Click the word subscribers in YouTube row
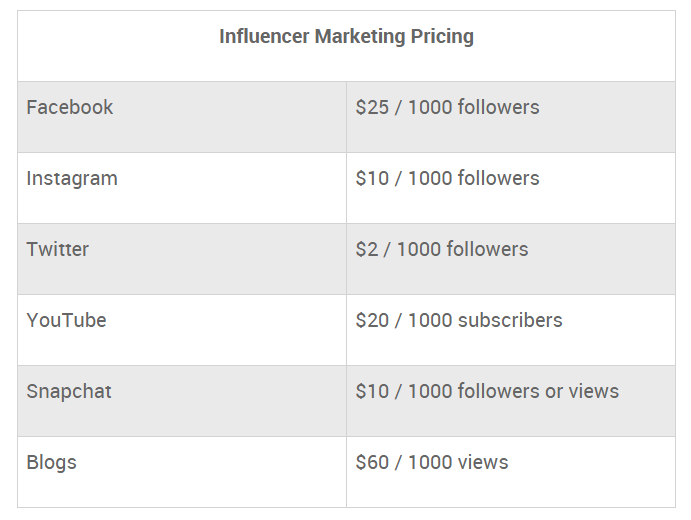Screen dimensions: 691x520 pos(510,320)
